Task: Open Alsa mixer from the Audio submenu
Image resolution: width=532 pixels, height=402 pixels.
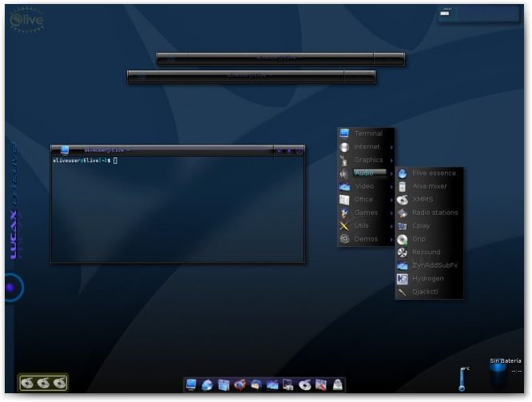Action: (x=430, y=186)
